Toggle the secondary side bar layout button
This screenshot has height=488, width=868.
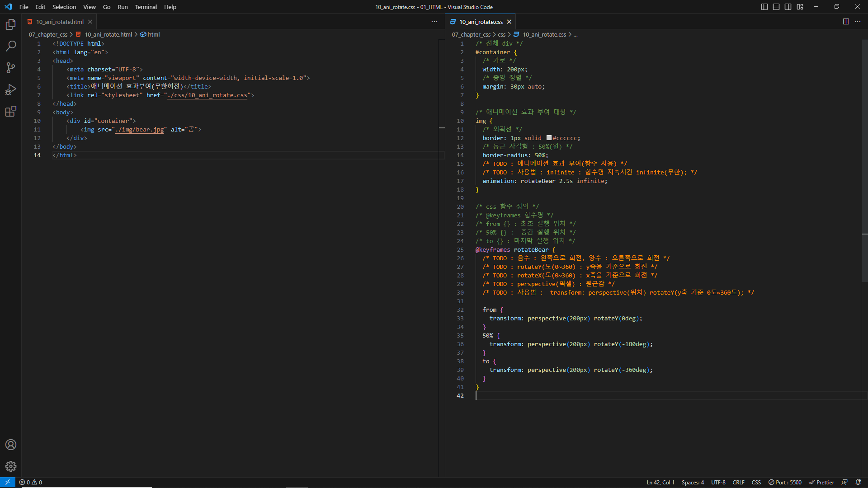(x=788, y=7)
